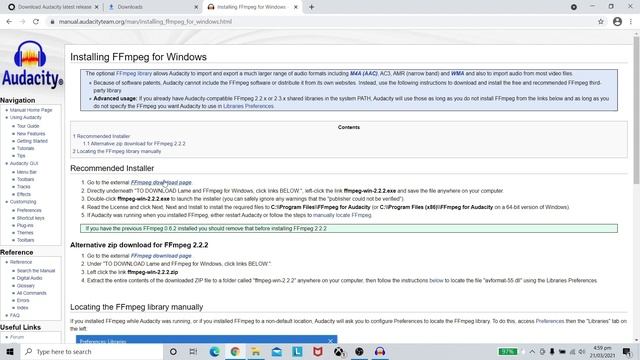640x360 pixels.
Task: Open the Xbox app on the taskbar
Action: pyautogui.click(x=339, y=351)
